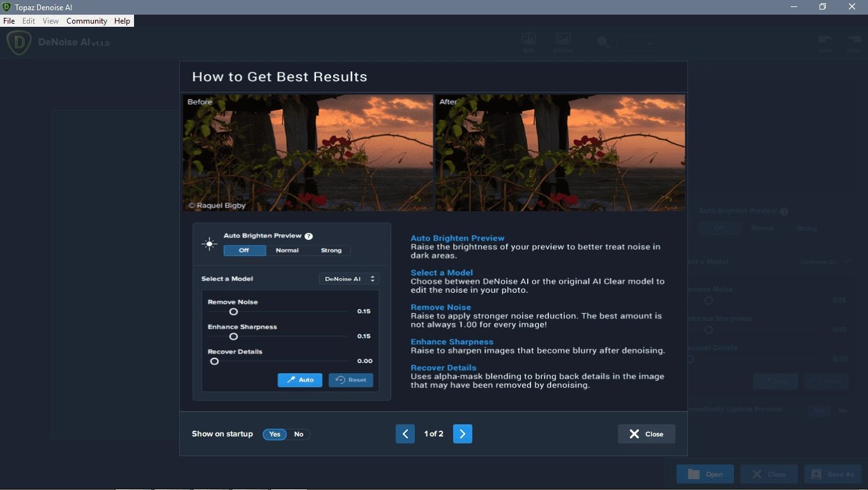This screenshot has height=490, width=868.
Task: Click the blue Recover Details heading
Action: pos(444,367)
